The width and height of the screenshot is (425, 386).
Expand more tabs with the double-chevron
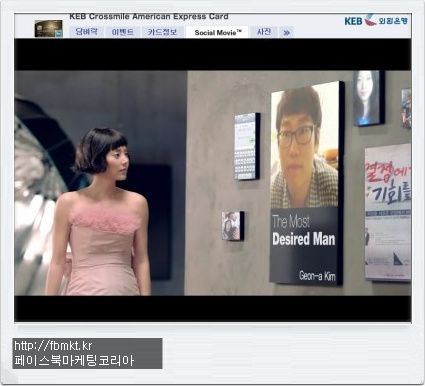286,32
